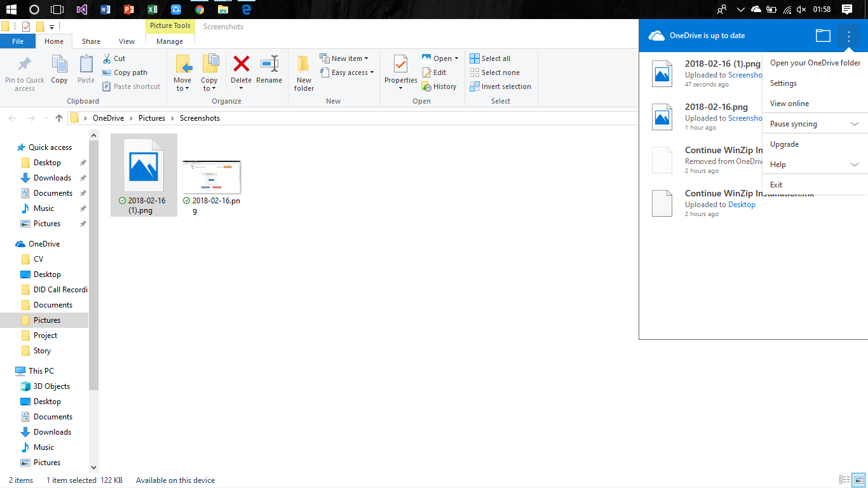The height and width of the screenshot is (488, 868).
Task: Switch to the Manage ribbon tab
Action: pyautogui.click(x=170, y=41)
